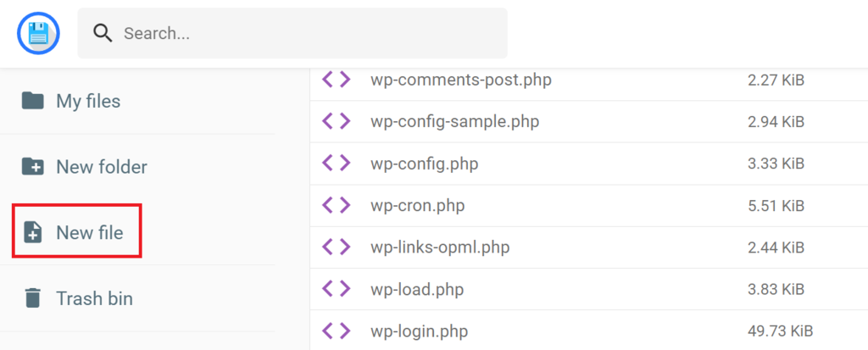Click the New file document icon

[x=33, y=232]
